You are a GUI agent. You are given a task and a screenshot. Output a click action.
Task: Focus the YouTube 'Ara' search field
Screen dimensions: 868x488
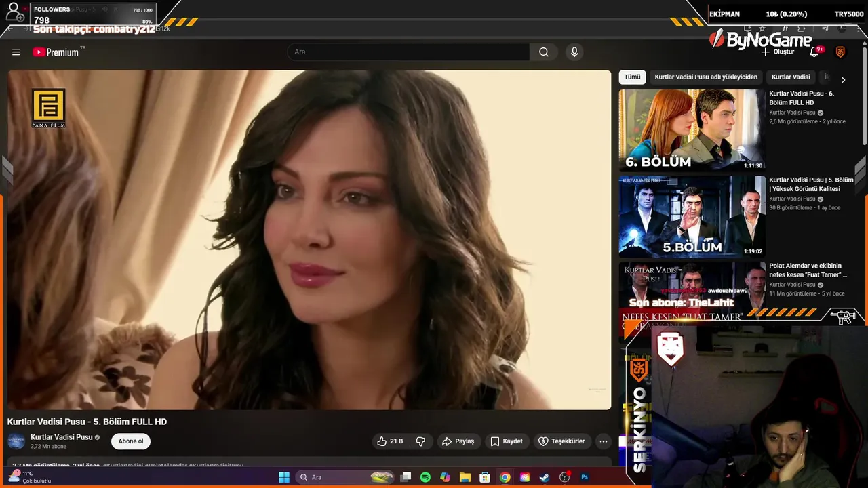pyautogui.click(x=408, y=52)
